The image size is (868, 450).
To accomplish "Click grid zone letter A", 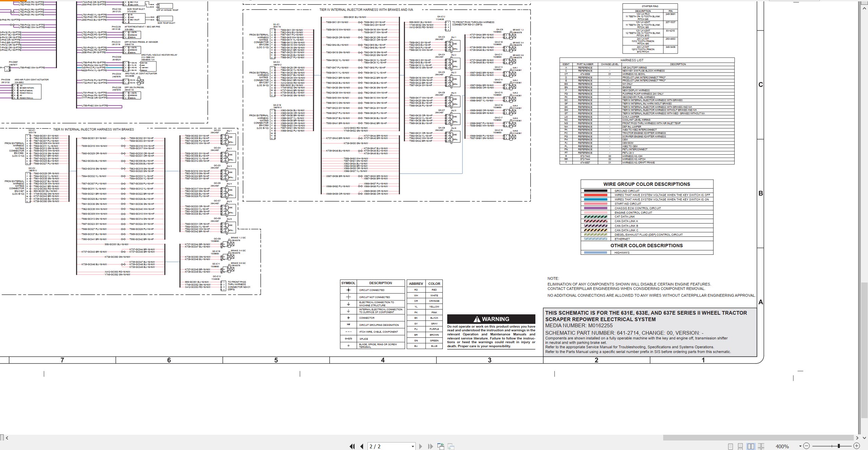I will (x=761, y=302).
